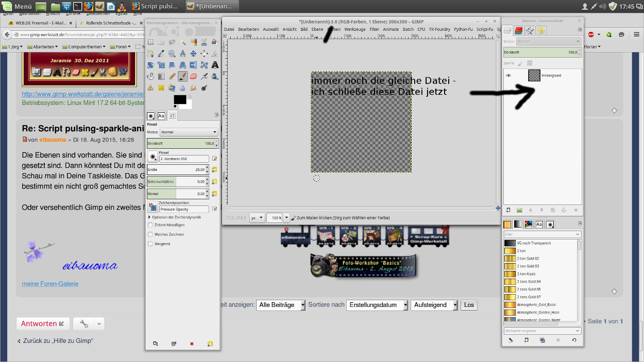Select the Paths tool
This screenshot has width=644, height=362.
tap(151, 54)
